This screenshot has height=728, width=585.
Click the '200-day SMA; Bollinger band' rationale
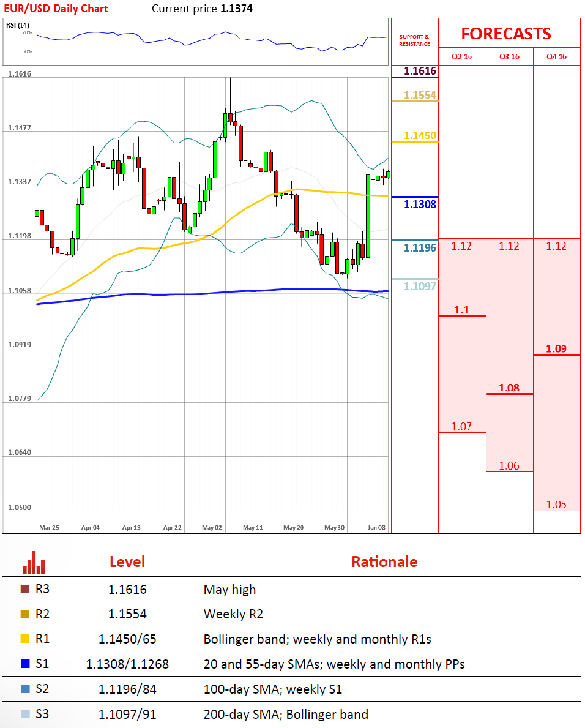tap(286, 715)
